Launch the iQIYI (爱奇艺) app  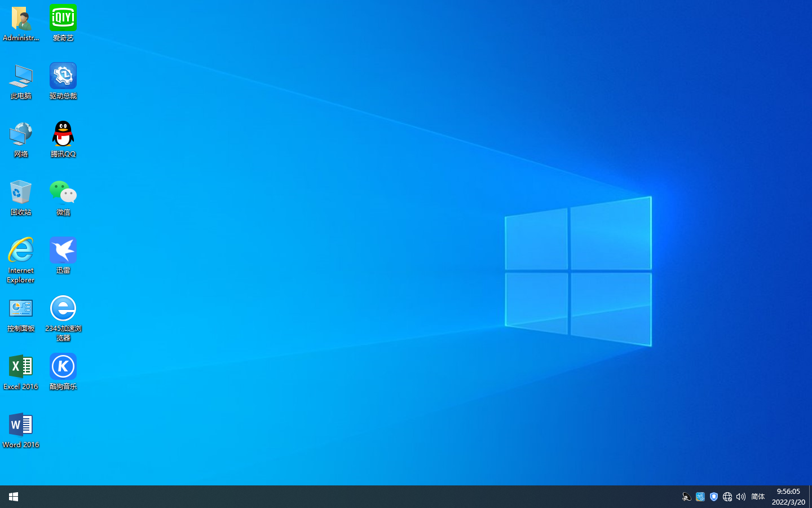click(x=63, y=23)
